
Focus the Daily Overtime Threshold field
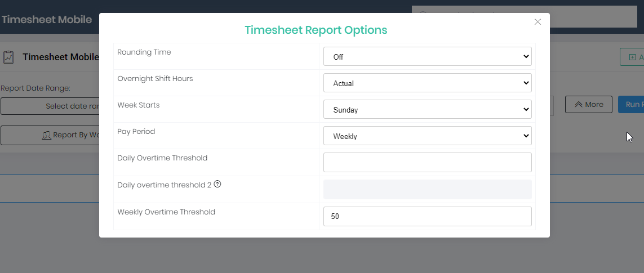coord(427,162)
